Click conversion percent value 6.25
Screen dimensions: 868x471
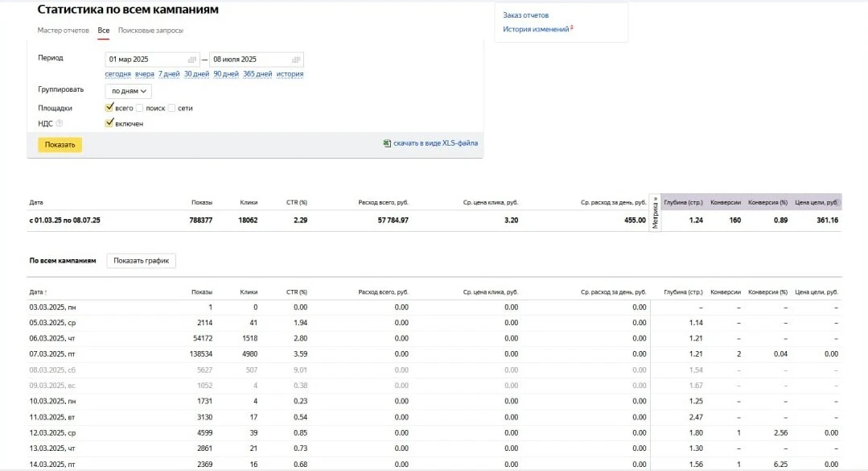780,465
